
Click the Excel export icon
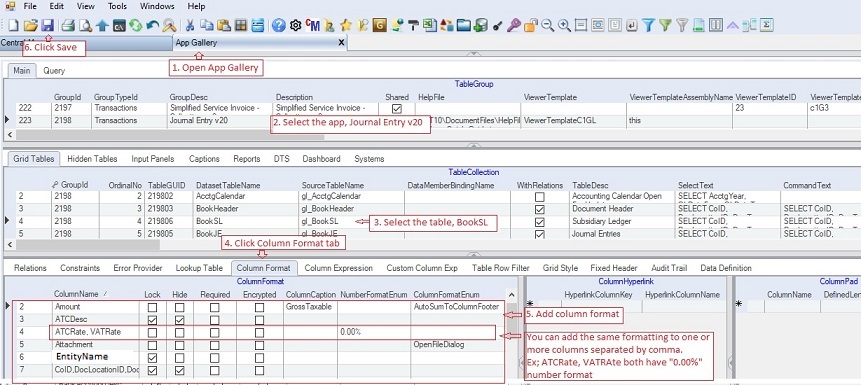pyautogui.click(x=430, y=25)
